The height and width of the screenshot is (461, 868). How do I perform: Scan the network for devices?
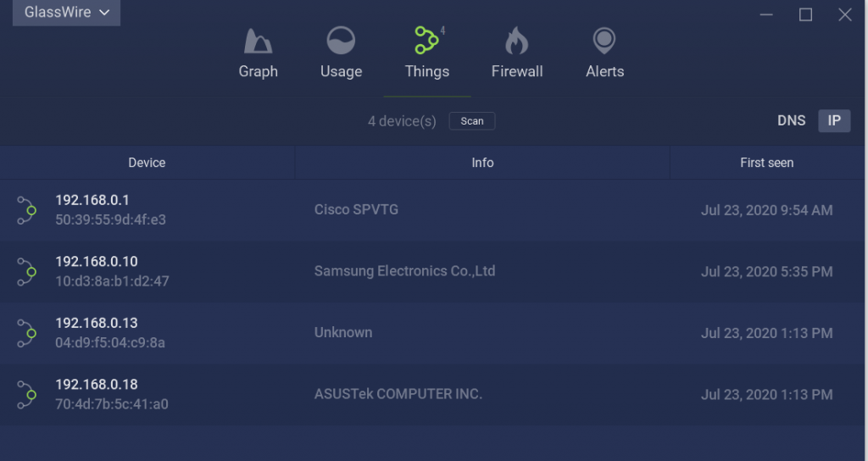click(472, 121)
